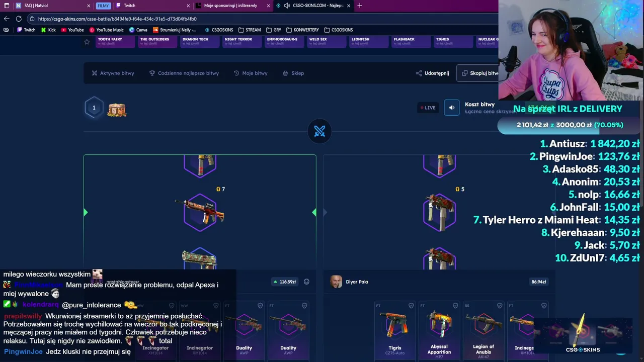Open the Twitch bookmark
The width and height of the screenshot is (644, 362).
click(x=26, y=30)
